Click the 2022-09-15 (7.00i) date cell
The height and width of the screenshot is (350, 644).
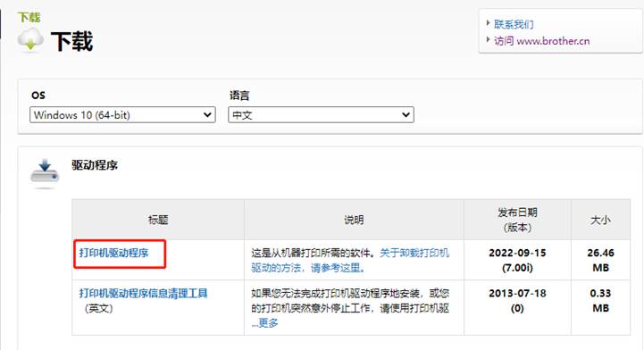coord(517,260)
